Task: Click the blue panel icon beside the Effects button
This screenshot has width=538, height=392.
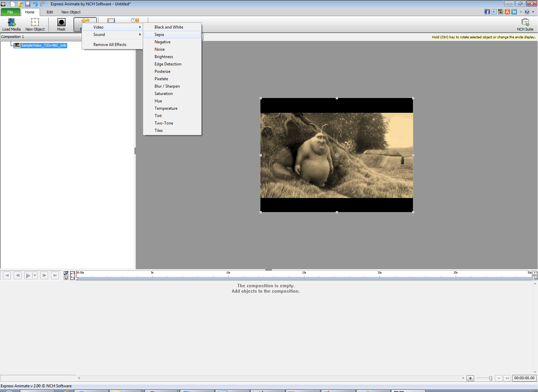Action: 111,20
